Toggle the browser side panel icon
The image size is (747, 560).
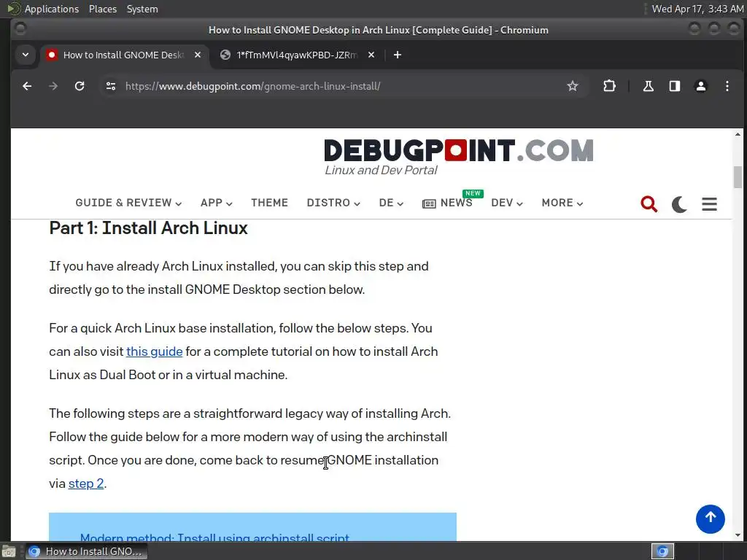(675, 86)
